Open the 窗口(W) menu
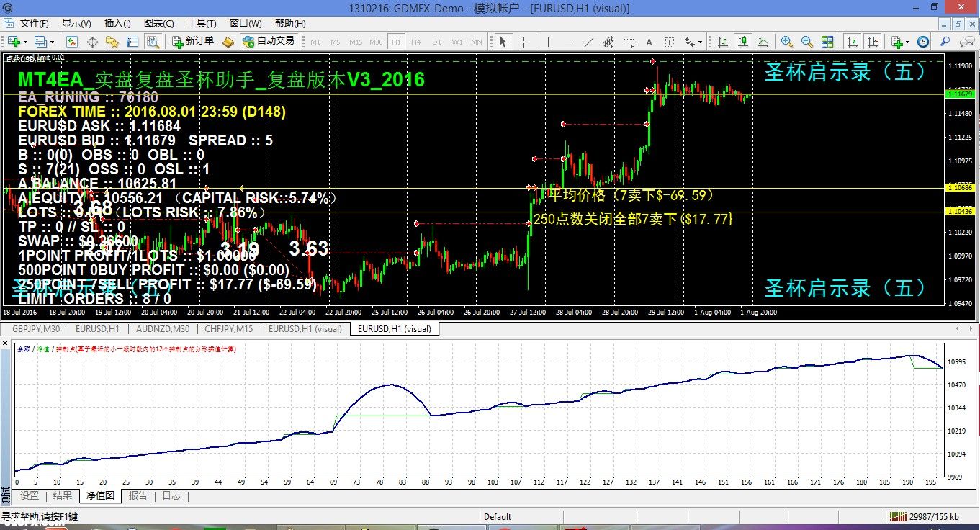The image size is (980, 530). [x=246, y=24]
